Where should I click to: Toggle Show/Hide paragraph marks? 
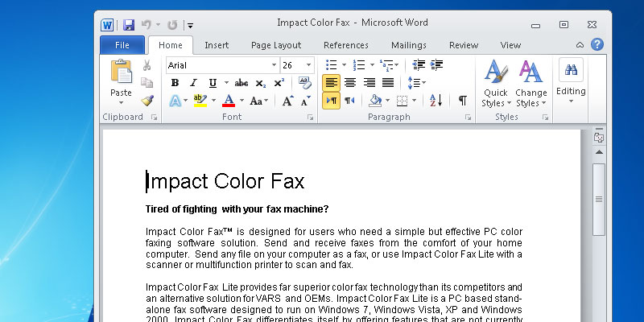coord(462,101)
